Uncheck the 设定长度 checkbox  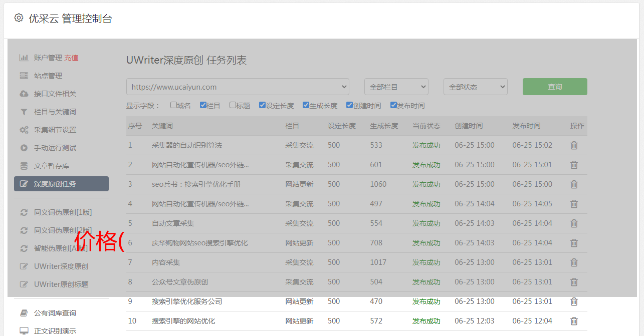262,105
